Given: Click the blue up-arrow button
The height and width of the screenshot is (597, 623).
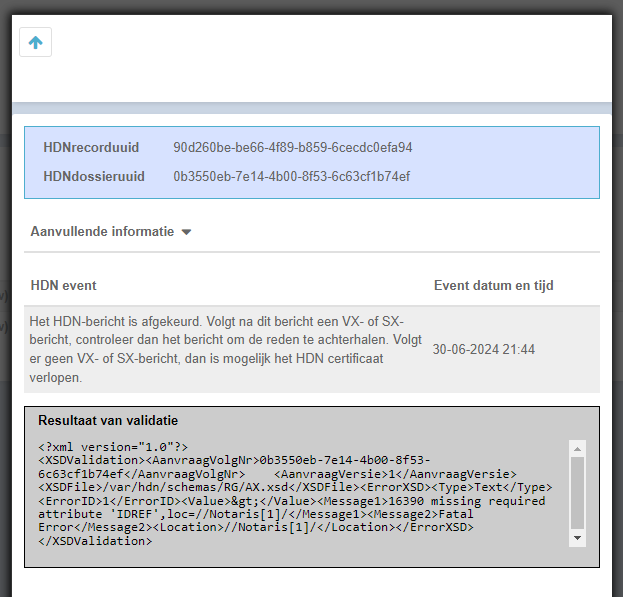Looking at the screenshot, I should 35,42.
